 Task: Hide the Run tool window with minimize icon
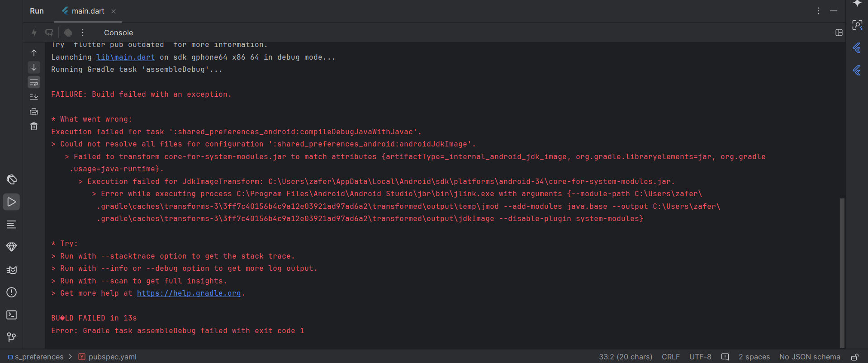coord(834,11)
